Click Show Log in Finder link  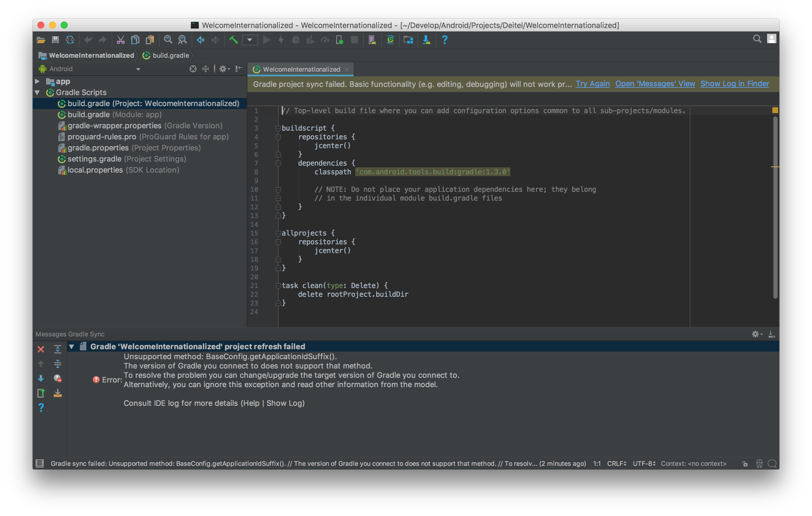tap(735, 84)
